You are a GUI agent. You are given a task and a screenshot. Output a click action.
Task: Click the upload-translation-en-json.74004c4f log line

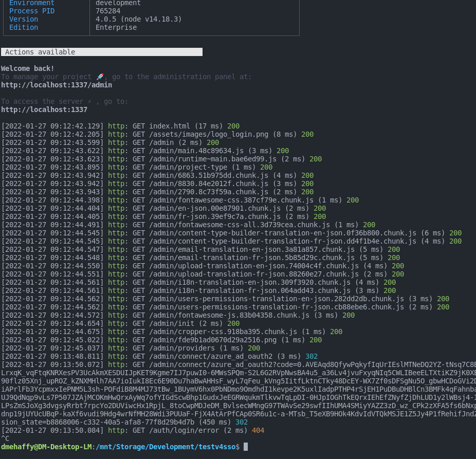203,266
